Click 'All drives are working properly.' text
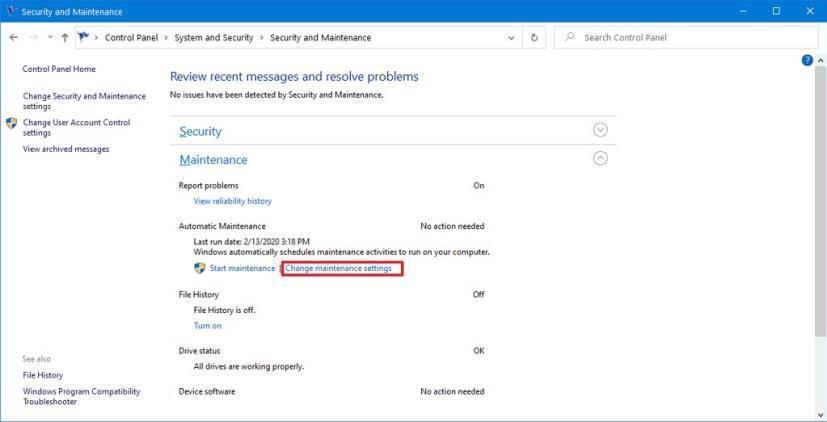Screen dimensions: 827x422 tap(248, 366)
